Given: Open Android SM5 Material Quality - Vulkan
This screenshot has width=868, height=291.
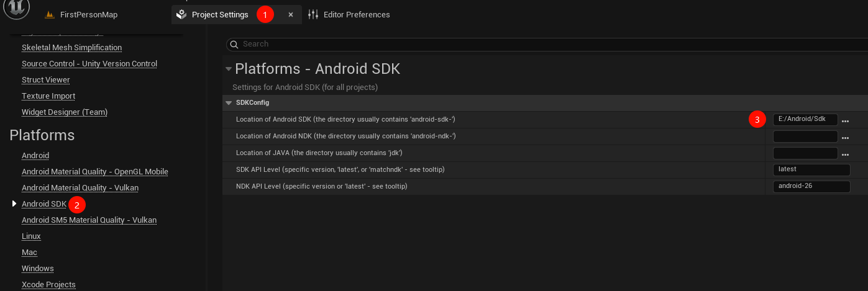Looking at the screenshot, I should 89,220.
